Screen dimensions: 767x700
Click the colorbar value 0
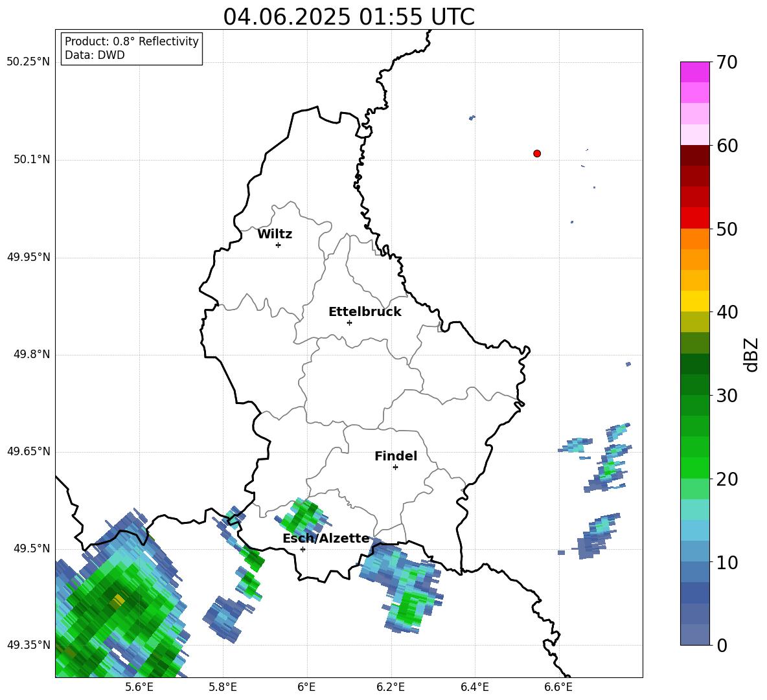click(722, 646)
